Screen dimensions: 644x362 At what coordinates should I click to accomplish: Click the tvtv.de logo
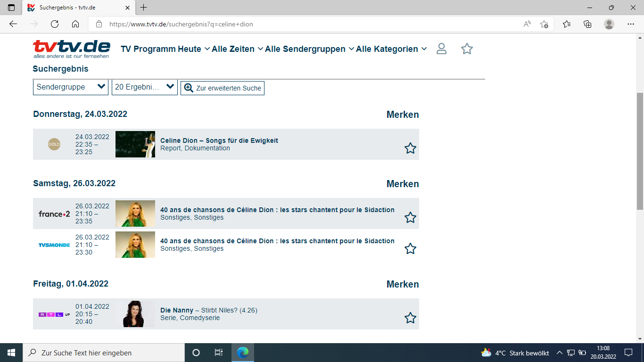click(72, 49)
